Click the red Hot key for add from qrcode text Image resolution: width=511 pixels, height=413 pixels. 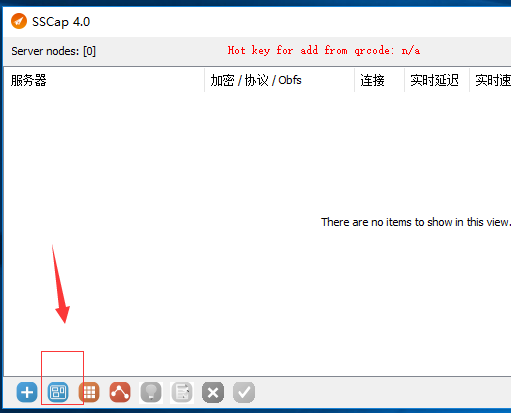tap(324, 50)
